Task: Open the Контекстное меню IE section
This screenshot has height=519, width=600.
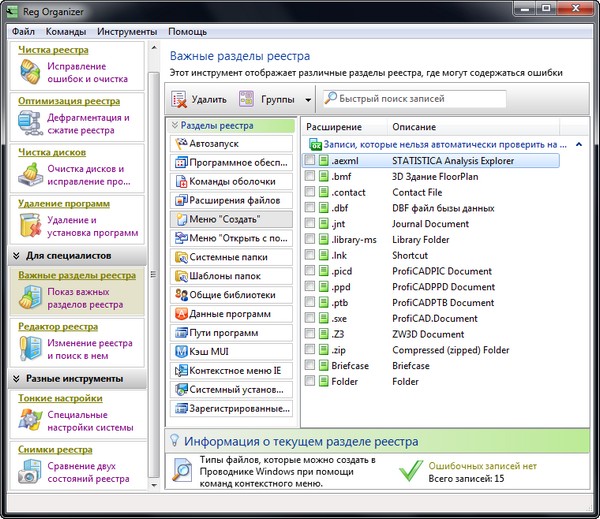Action: point(232,370)
